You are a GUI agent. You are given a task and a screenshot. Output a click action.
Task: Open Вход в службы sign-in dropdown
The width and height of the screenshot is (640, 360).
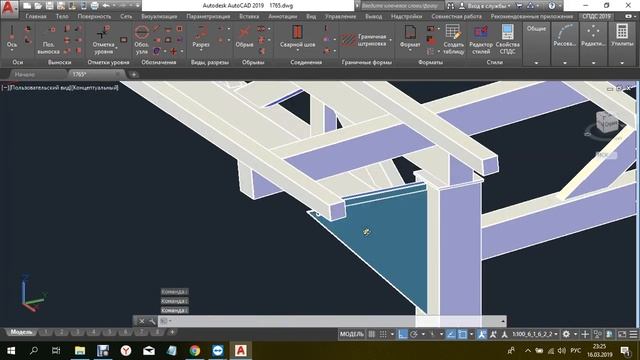[x=485, y=6]
